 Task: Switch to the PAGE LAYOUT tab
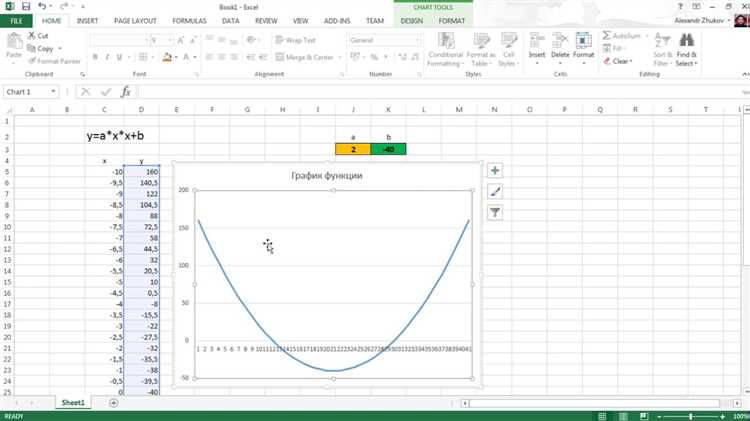tap(135, 21)
